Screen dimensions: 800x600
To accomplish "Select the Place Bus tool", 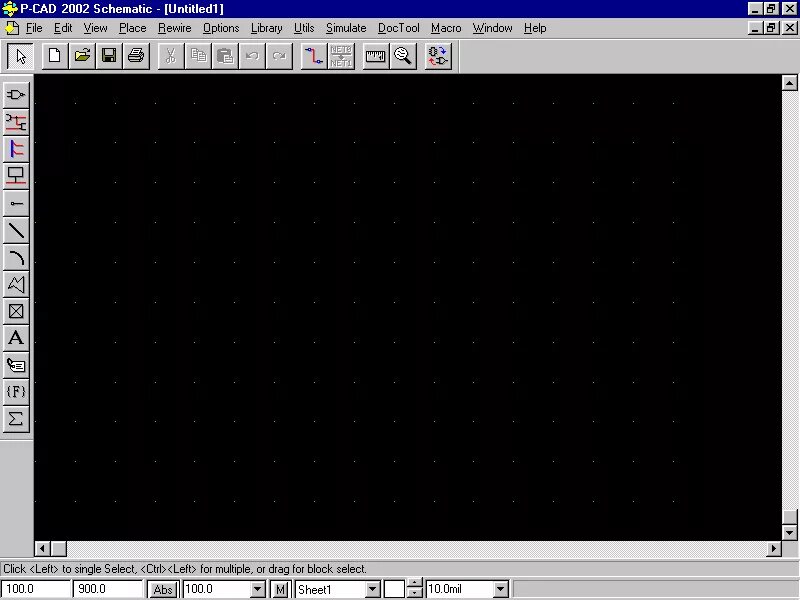I will click(16, 149).
